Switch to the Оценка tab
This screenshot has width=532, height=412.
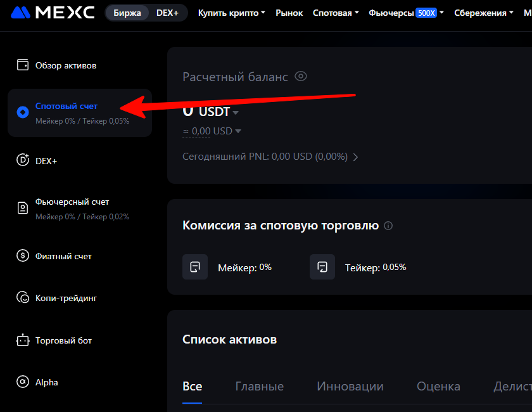[438, 387]
